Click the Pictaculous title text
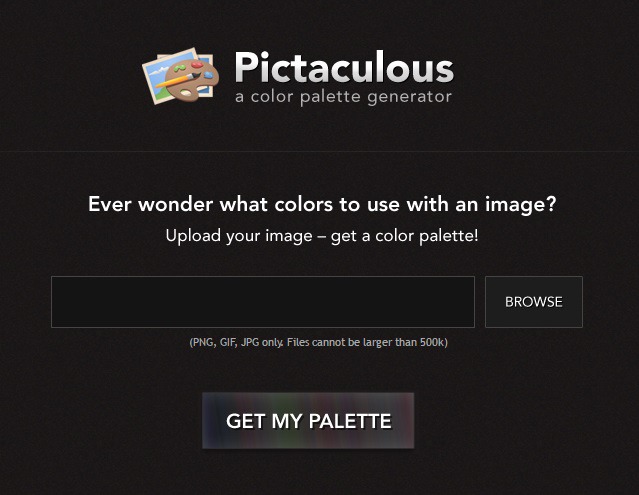 point(344,67)
